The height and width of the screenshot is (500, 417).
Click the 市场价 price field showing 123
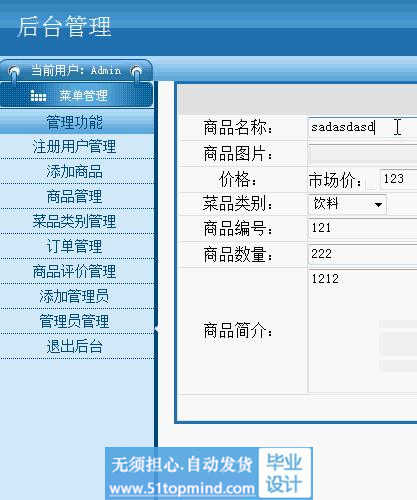click(398, 179)
